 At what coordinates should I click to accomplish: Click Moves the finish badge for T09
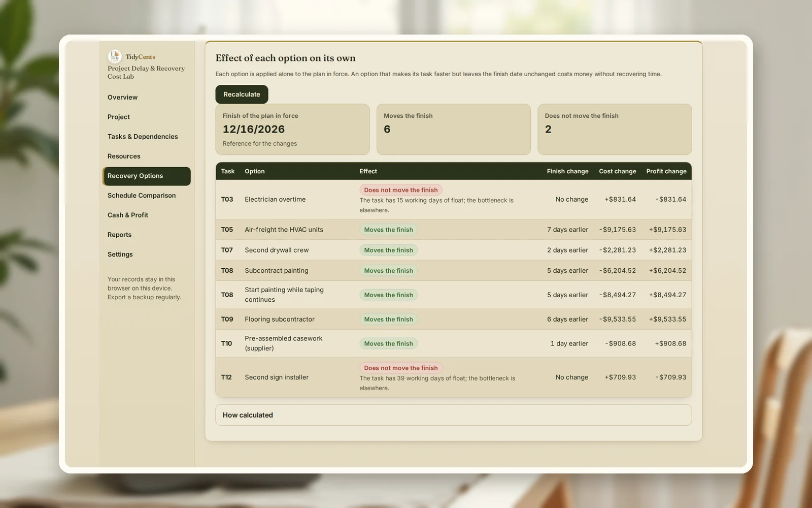[389, 320]
